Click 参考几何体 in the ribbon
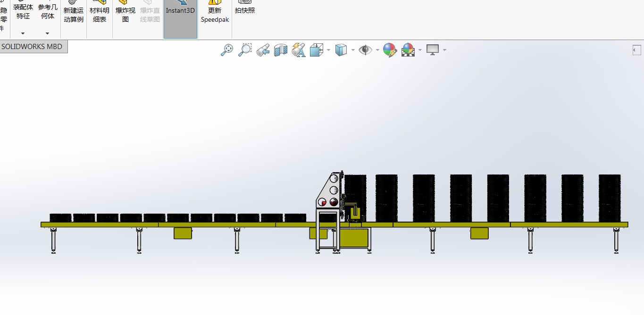644x315 pixels. 48,12
